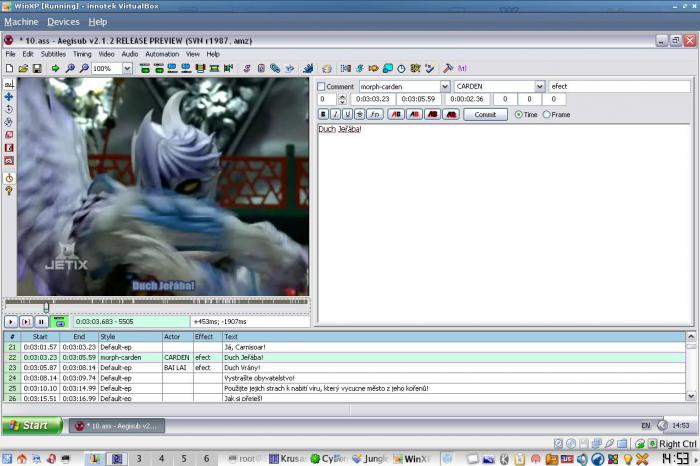Click the Automation scripts toolbar icon
Screen dimensions: 700x466
tap(308, 68)
